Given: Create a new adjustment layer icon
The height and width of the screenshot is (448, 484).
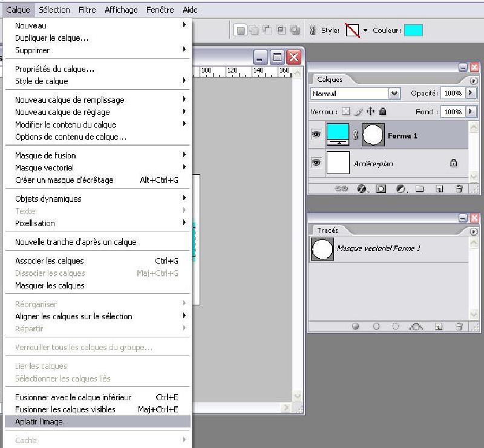Looking at the screenshot, I should tap(401, 189).
